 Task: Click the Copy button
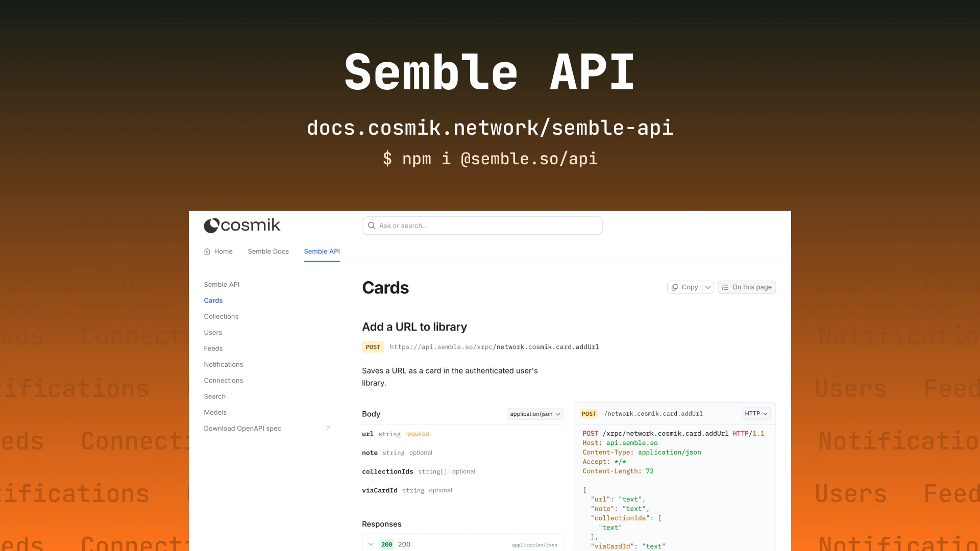pos(685,287)
